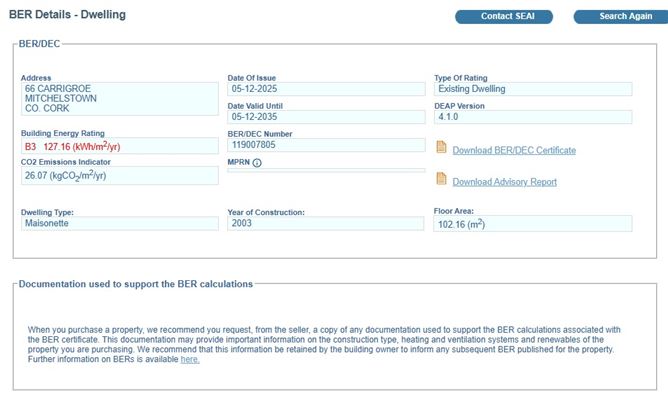Select the CO2 Emissions Indicator field
Screen dimensions: 668x404
[119, 176]
